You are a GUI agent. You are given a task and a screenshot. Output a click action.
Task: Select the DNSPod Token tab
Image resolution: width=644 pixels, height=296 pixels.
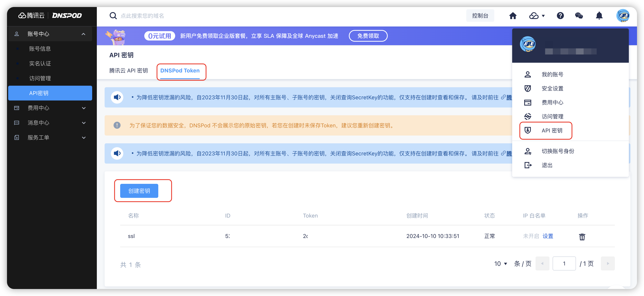[x=180, y=71]
